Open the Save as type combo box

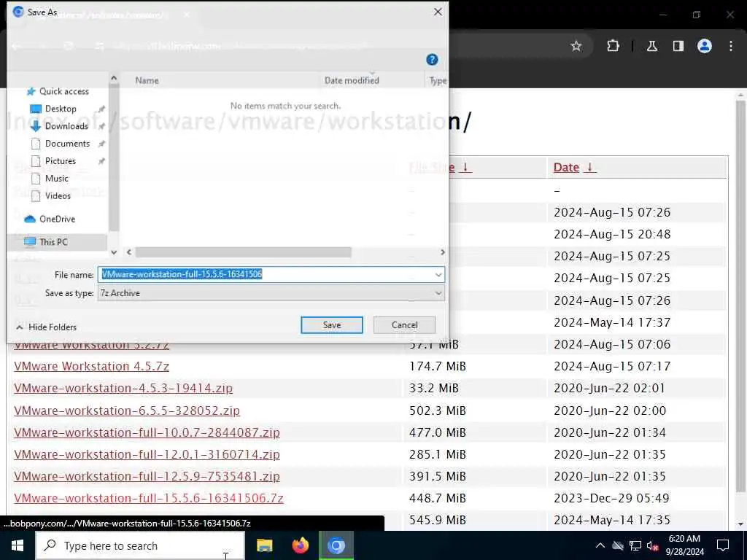tap(271, 293)
